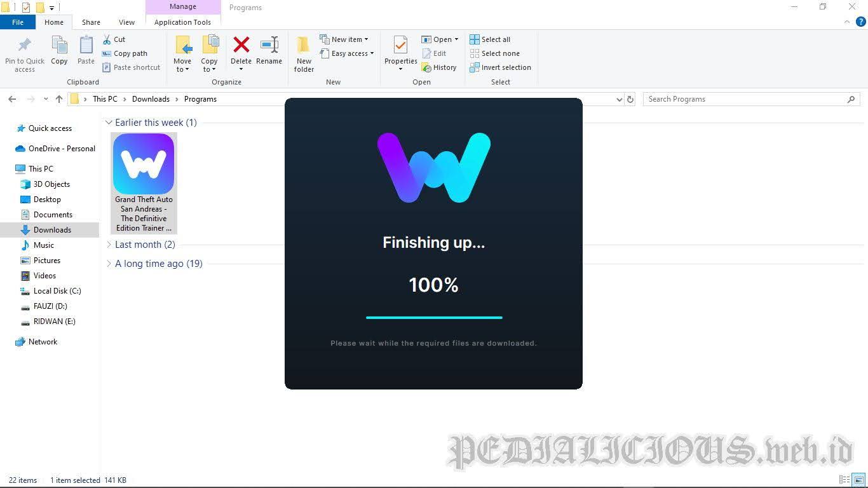Switch to the Share ribbon tab
The image size is (868, 488).
click(91, 22)
